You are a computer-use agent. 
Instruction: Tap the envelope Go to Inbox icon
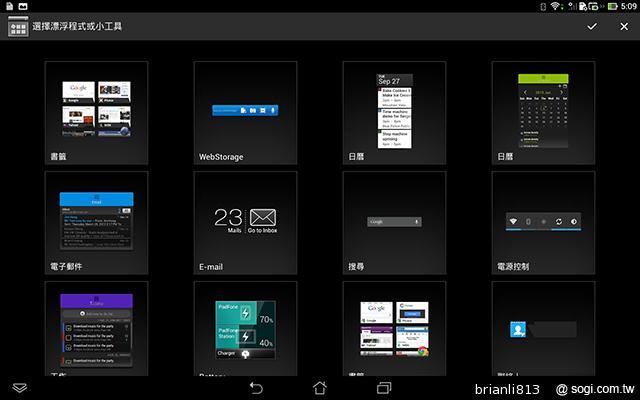tap(262, 218)
